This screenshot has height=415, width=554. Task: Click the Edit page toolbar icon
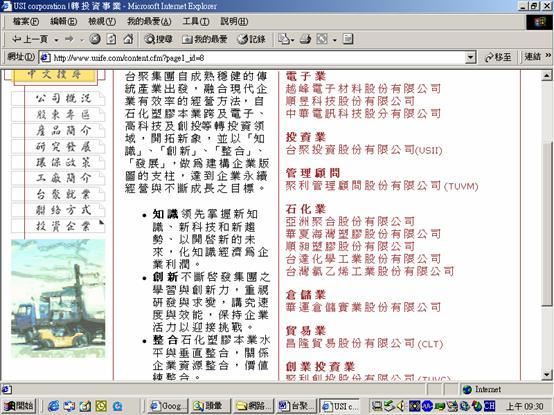point(322,39)
